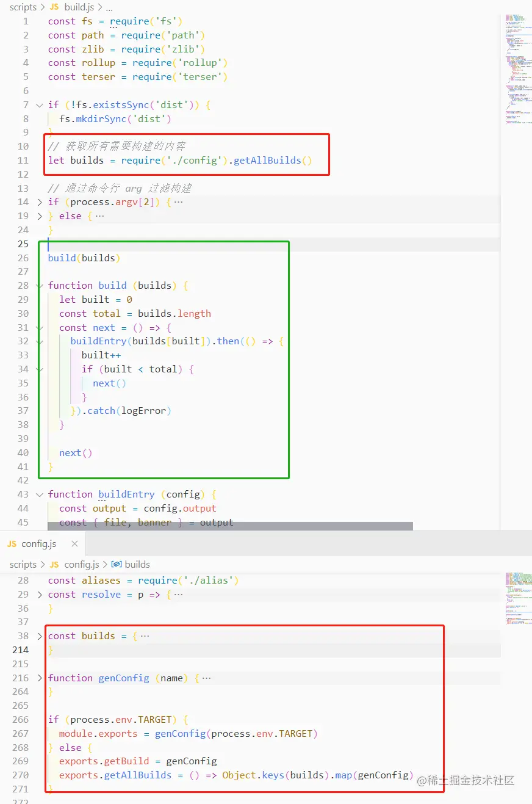
Task: Click 'scripts' in the build.js breadcrumb
Action: pos(23,7)
